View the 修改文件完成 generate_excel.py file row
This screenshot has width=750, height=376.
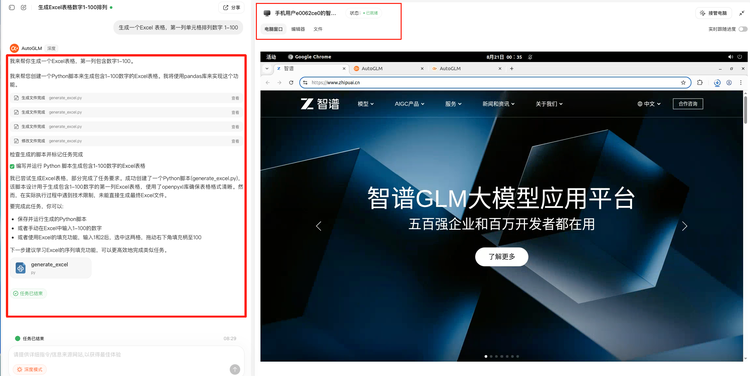click(126, 141)
